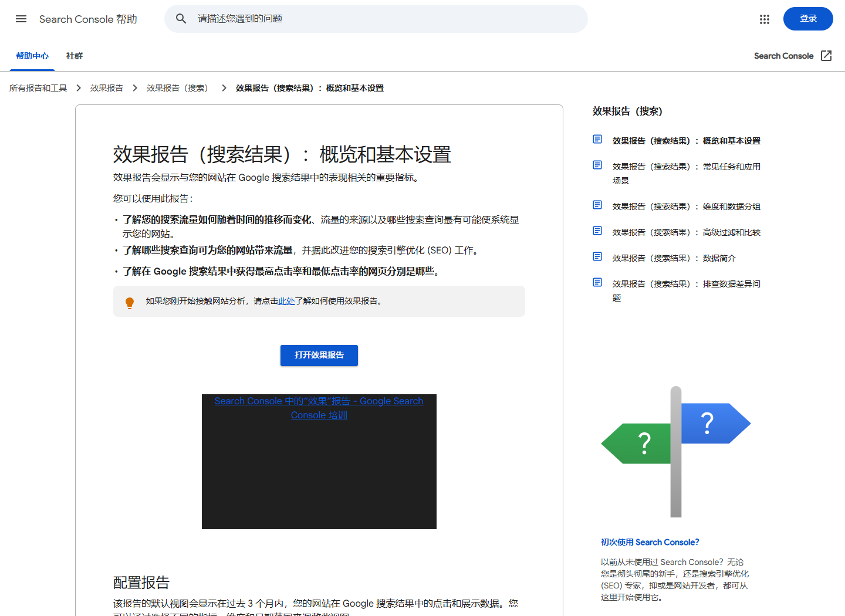
Task: Click the 初次使用 Search Console? link
Action: click(x=650, y=542)
